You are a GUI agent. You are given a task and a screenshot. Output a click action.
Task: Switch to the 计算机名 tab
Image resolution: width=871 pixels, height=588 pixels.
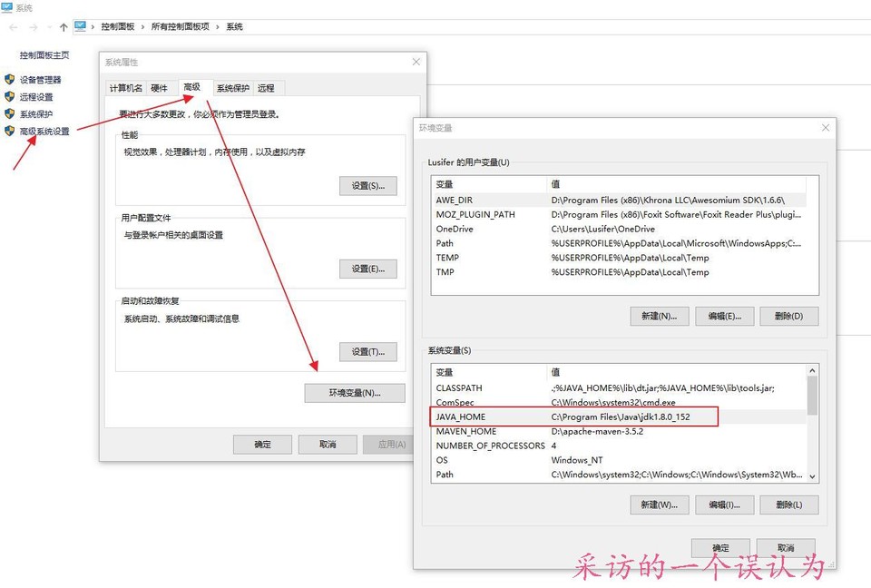[126, 88]
